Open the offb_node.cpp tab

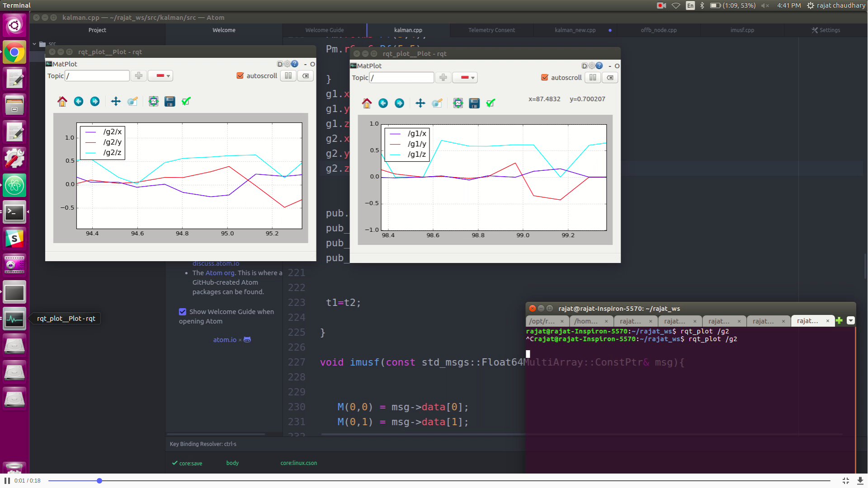coord(658,30)
